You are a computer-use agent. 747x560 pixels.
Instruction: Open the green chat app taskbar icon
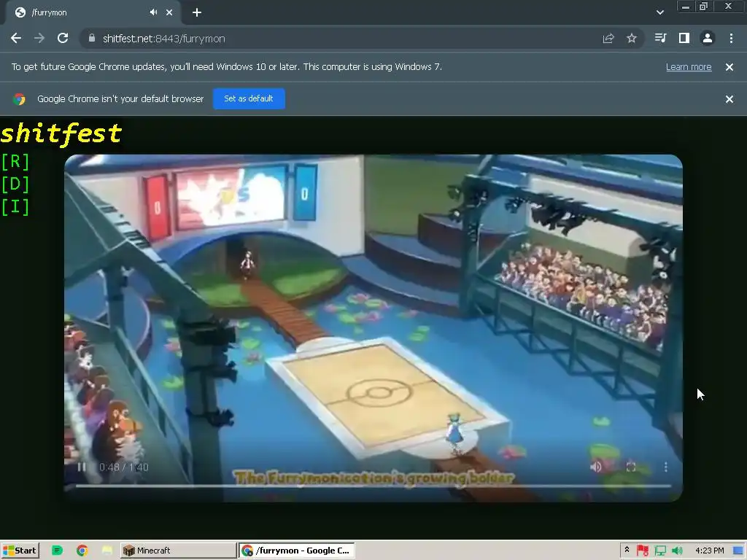(57, 551)
